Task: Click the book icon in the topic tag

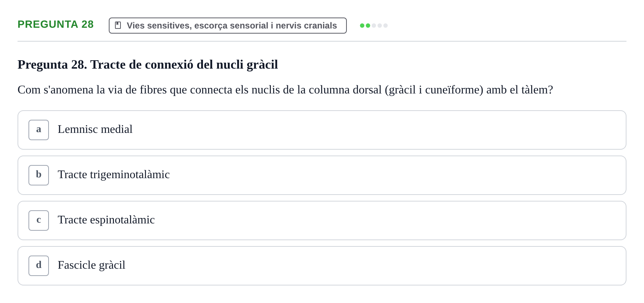Action: 118,25
